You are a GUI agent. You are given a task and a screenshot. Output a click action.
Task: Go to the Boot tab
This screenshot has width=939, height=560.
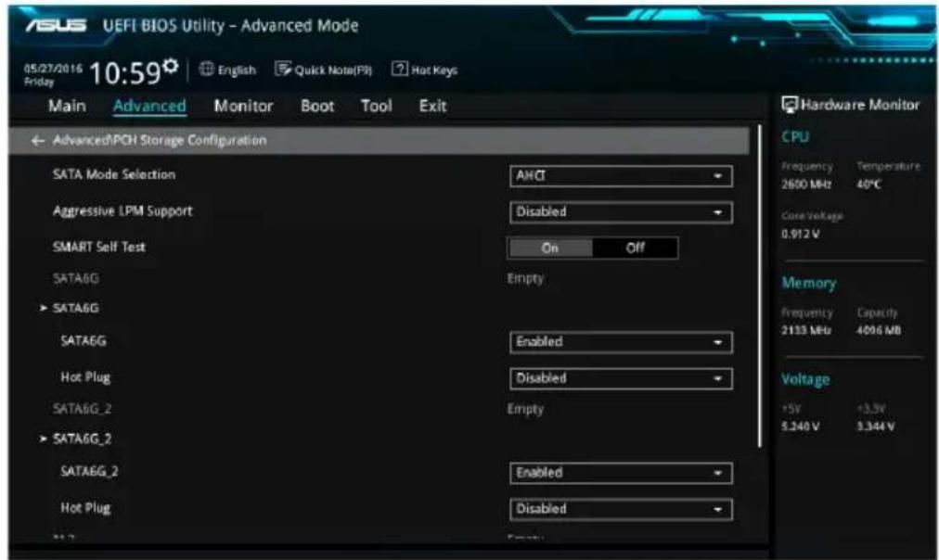pos(317,106)
